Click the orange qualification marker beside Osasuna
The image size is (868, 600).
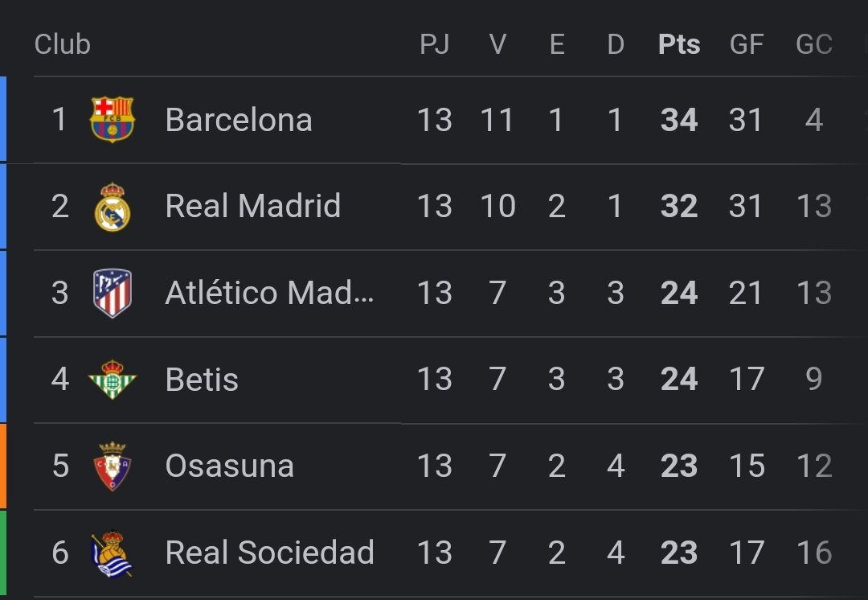coord(3,466)
